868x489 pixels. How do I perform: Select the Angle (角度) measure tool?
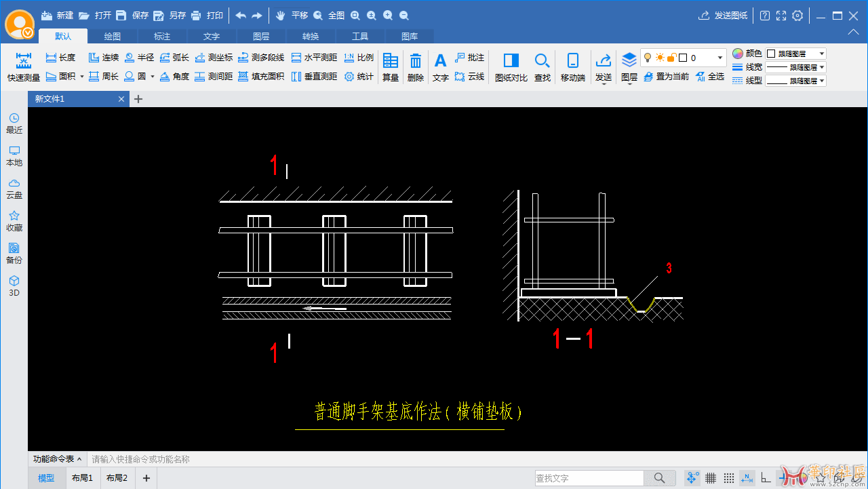pyautogui.click(x=174, y=77)
